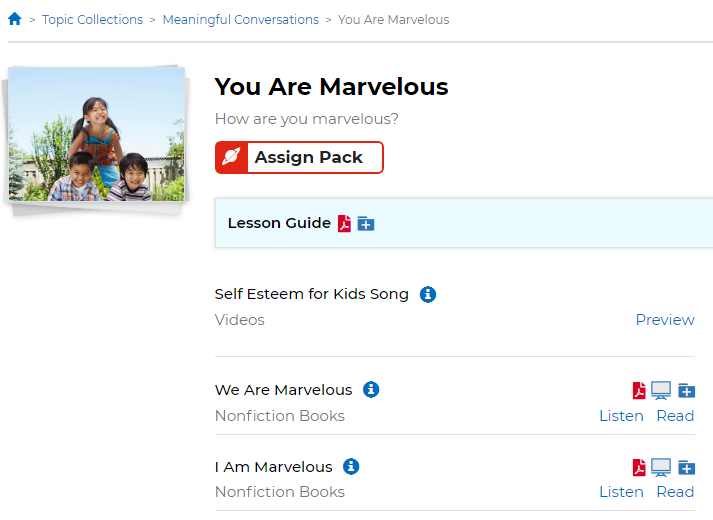The height and width of the screenshot is (520, 713).
Task: Preview the Self Esteem for Kids video
Action: (665, 320)
